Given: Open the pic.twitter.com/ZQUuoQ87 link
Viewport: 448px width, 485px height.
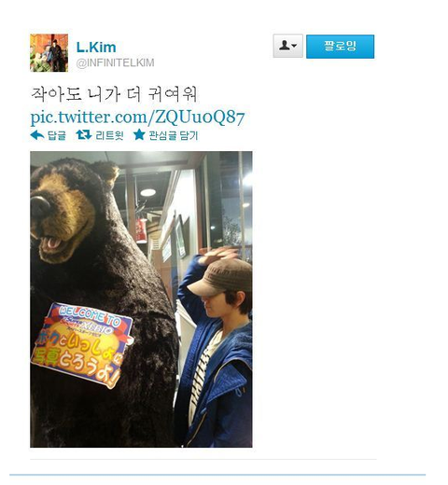Looking at the screenshot, I should 137,118.
